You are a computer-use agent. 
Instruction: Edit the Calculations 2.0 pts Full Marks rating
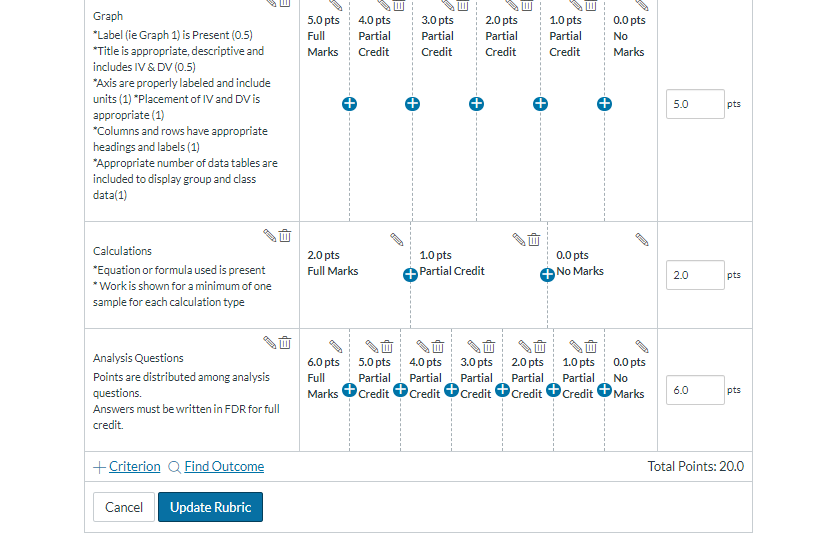396,239
